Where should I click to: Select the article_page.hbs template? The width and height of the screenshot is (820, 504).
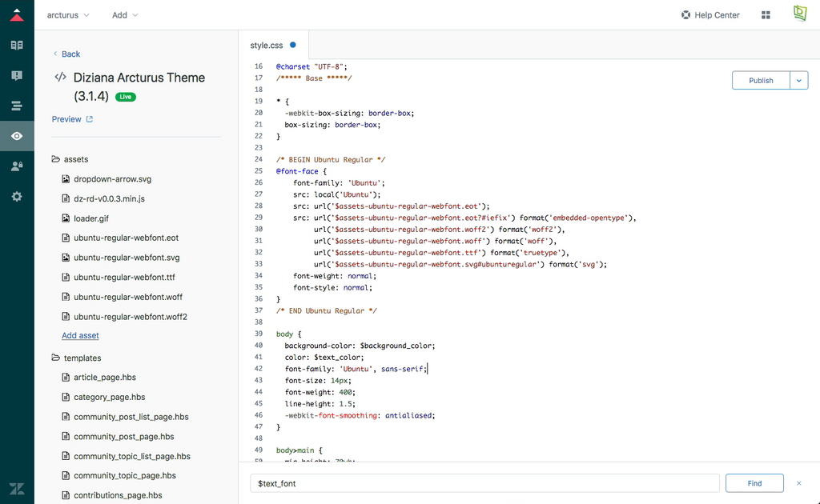[x=107, y=377]
